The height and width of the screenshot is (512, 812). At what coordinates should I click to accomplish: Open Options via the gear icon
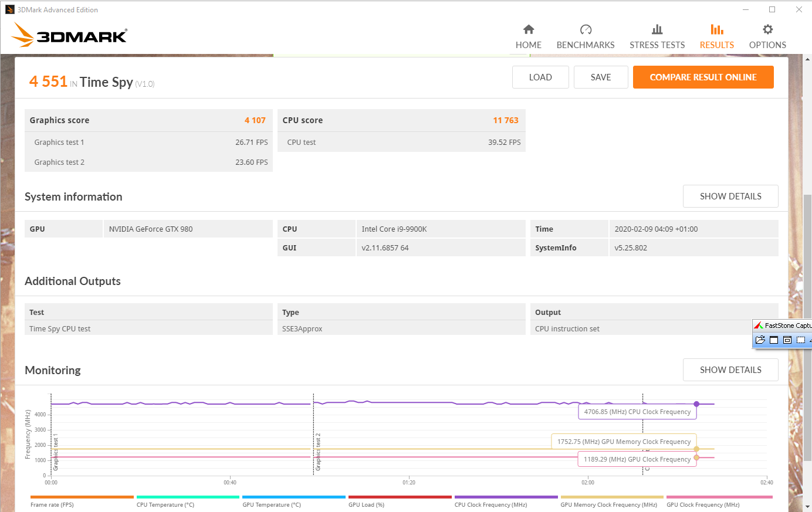pos(767,29)
